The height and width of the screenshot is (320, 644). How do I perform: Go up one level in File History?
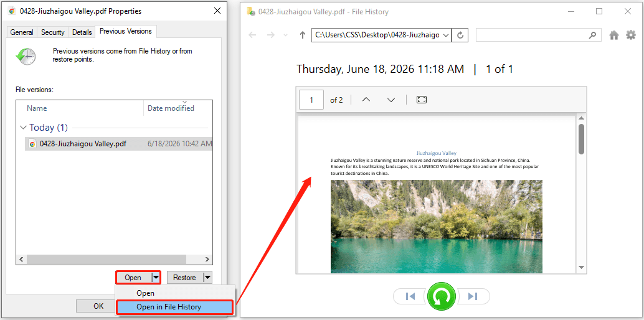click(x=303, y=35)
